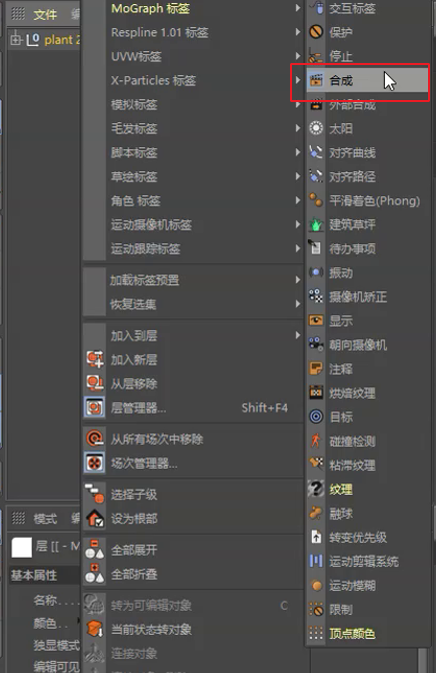Viewport: 436px width, 673px height.
Task: Open the 恢复选集 menu entry
Action: click(x=193, y=304)
